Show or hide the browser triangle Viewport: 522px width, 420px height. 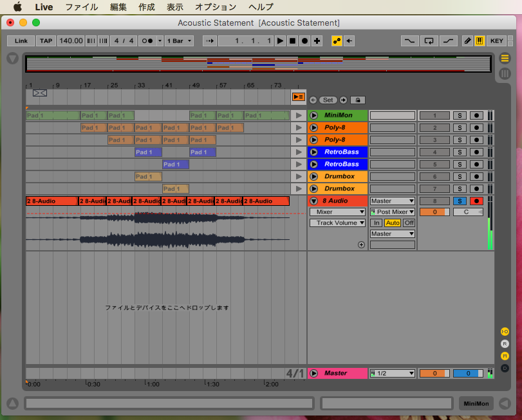12,59
